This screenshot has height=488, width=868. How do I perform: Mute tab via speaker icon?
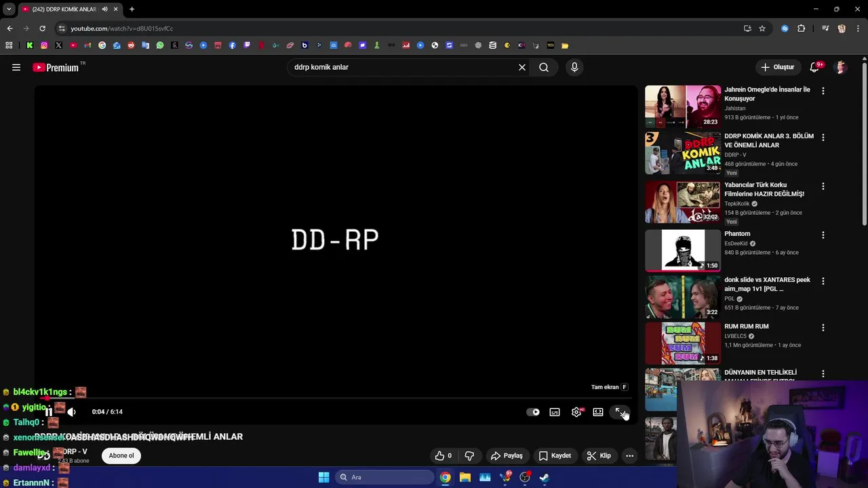pyautogui.click(x=104, y=9)
